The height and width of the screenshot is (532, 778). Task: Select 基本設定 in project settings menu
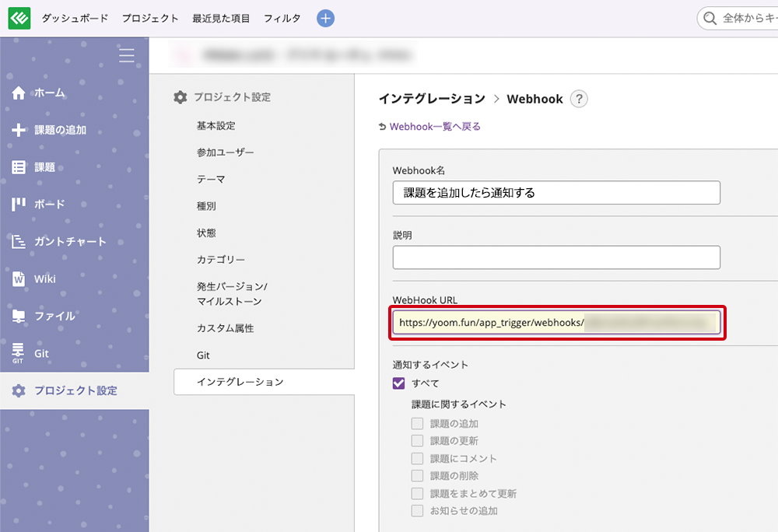[x=216, y=126]
